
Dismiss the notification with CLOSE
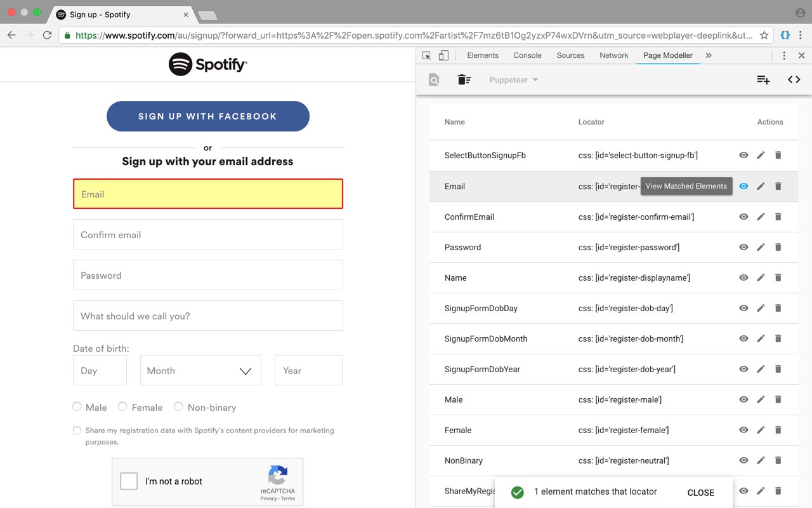click(700, 493)
